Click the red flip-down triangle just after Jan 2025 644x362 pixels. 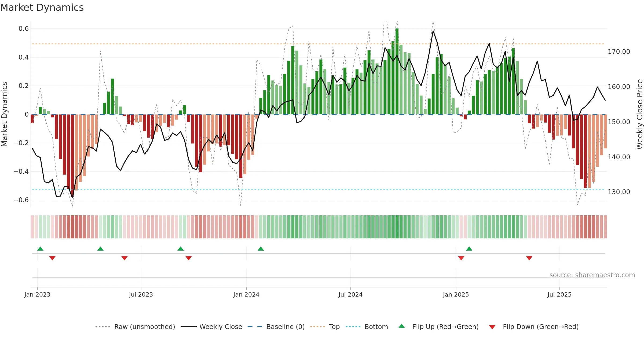point(461,258)
